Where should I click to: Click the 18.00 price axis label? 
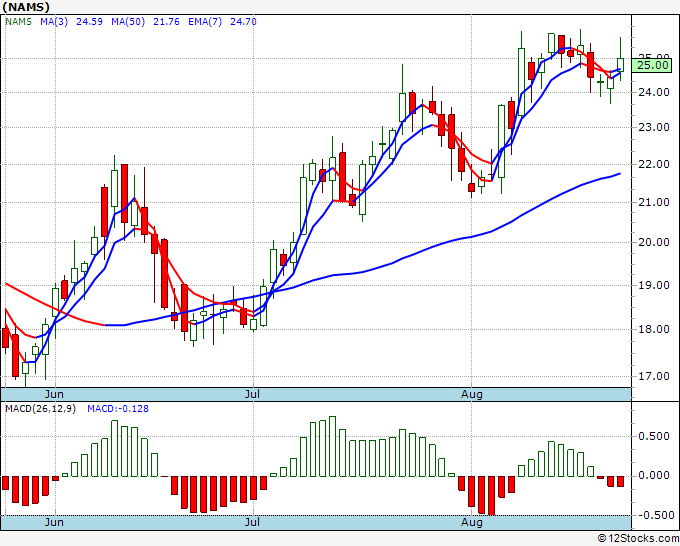654,329
